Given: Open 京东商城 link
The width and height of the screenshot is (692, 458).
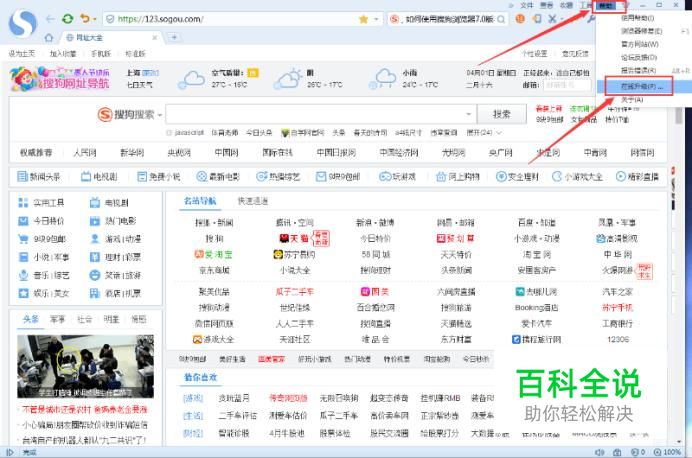Looking at the screenshot, I should click(214, 270).
